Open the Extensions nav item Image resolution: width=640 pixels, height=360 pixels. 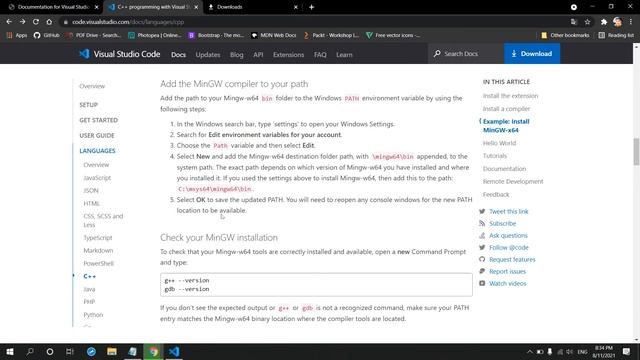click(289, 54)
